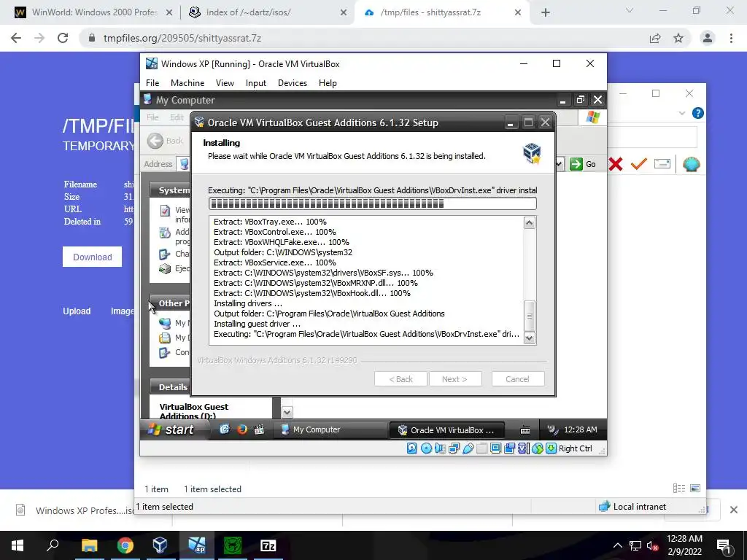Viewport: 747px width, 560px height.
Task: Click the USB devices icon in VirtualBox status bar
Action: (x=468, y=448)
